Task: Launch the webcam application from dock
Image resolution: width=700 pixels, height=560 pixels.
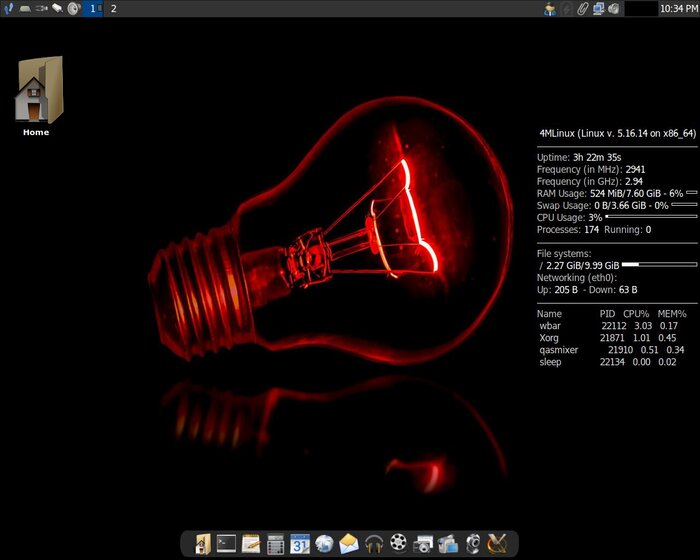Action: click(x=472, y=544)
